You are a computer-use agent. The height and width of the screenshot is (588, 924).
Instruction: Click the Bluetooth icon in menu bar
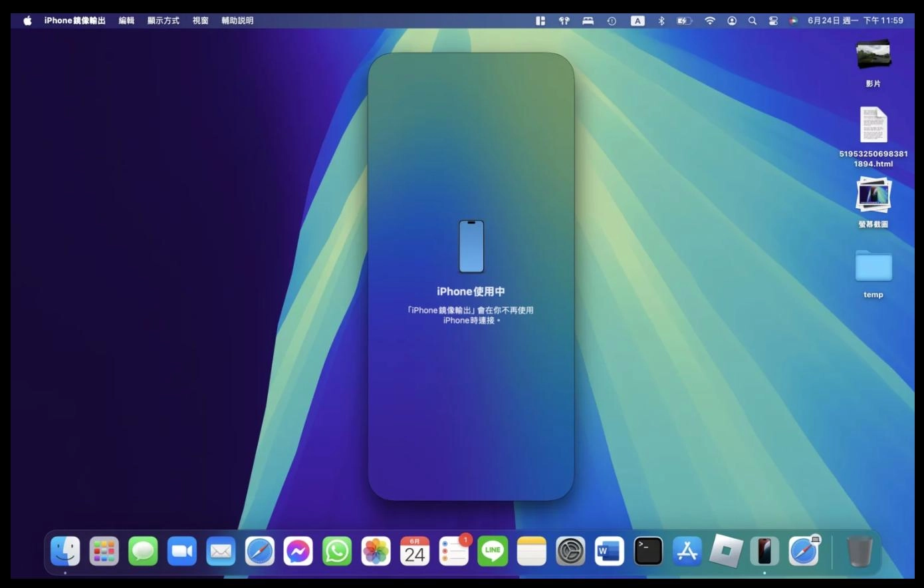pos(661,21)
